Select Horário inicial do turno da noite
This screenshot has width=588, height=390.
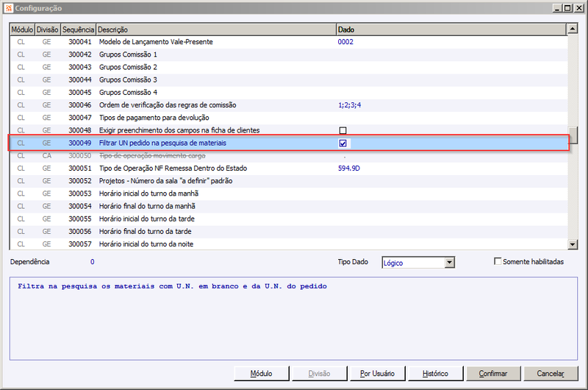tap(288, 244)
